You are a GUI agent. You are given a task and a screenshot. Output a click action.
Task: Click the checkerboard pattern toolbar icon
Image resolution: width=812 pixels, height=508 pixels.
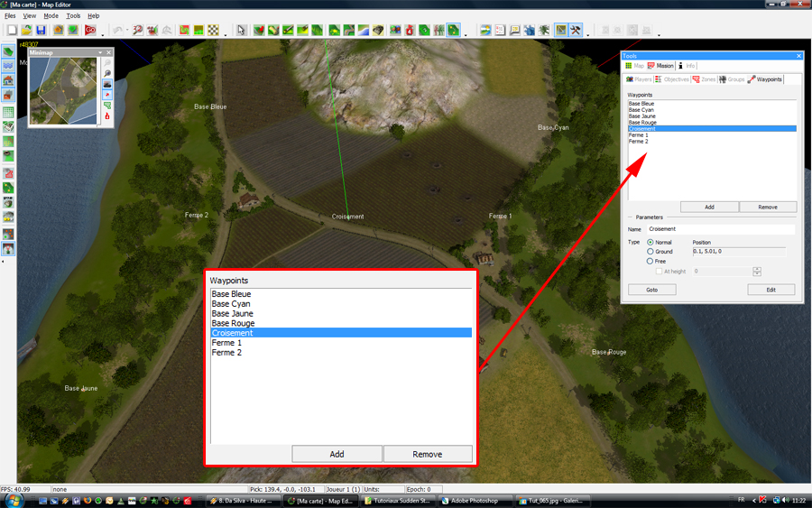pyautogui.click(x=213, y=30)
